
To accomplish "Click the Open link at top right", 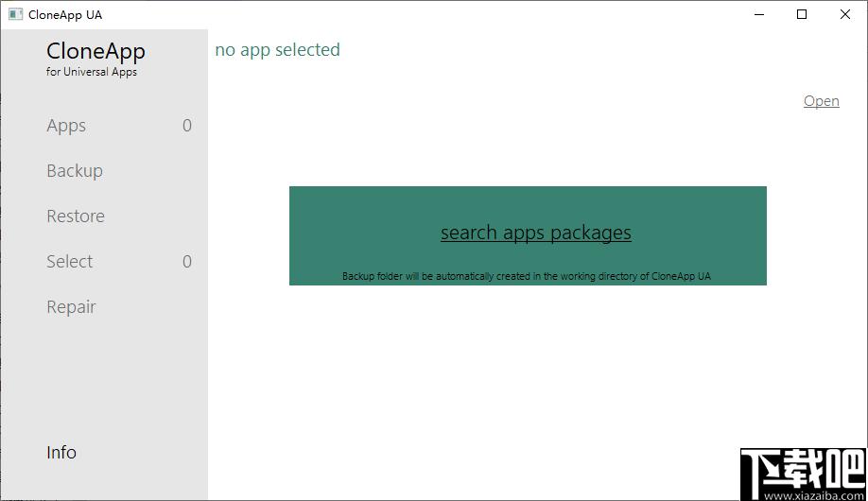I will pyautogui.click(x=822, y=101).
